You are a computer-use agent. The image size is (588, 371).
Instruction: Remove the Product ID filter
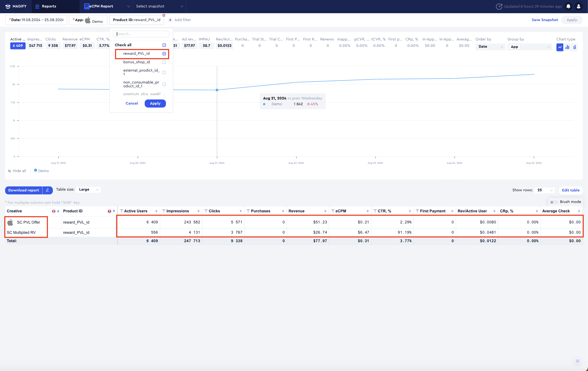(164, 15)
